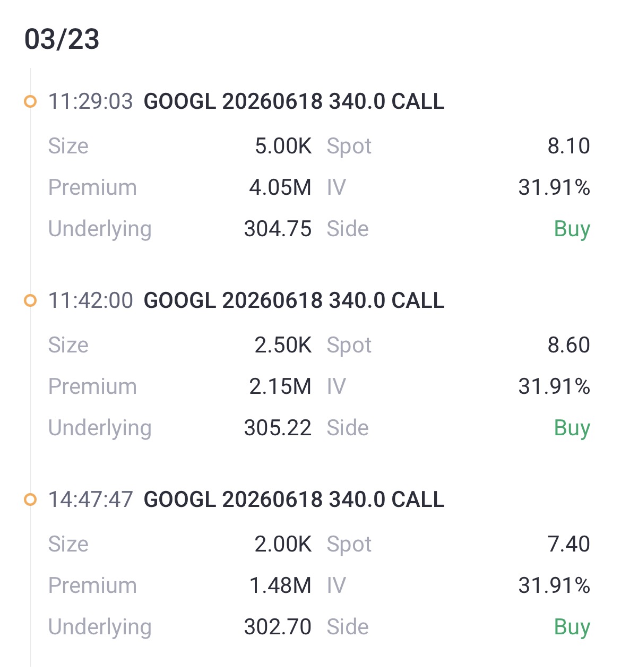Click the 14:47:47 timestamp
Screen dimensions: 621x672
tap(90, 499)
